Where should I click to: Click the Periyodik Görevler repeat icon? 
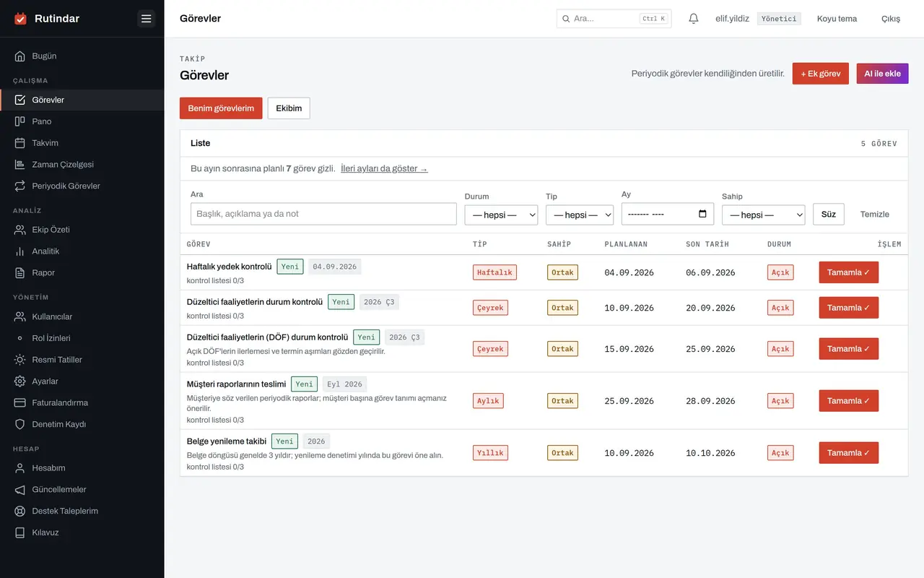point(20,186)
